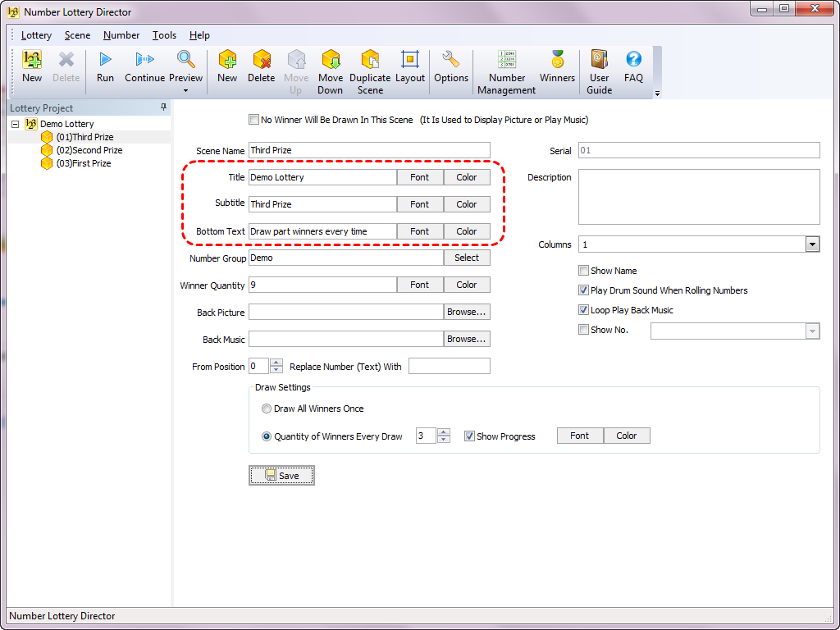Image resolution: width=840 pixels, height=630 pixels.
Task: Open the Preview magnifier tool
Action: 186,60
